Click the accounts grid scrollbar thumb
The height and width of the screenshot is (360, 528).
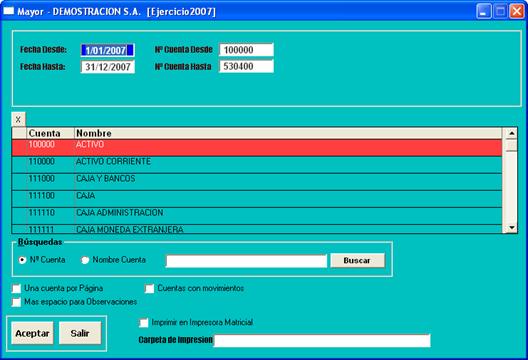click(512, 145)
